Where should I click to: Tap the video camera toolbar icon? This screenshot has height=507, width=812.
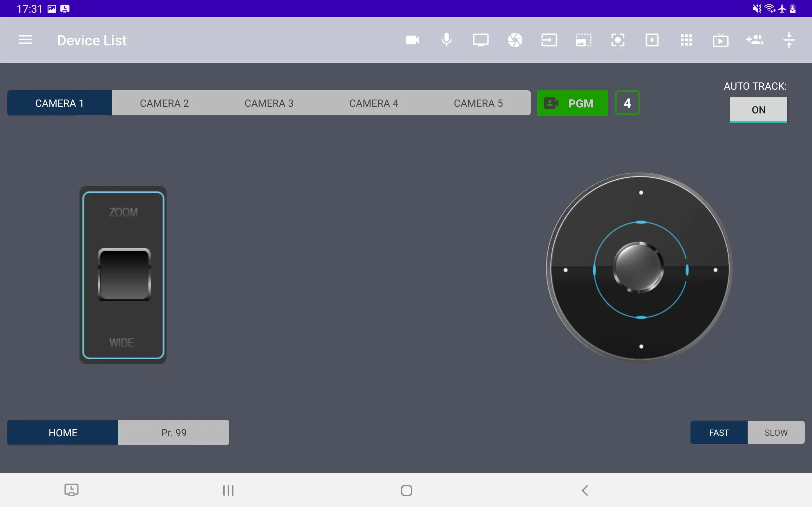[412, 40]
